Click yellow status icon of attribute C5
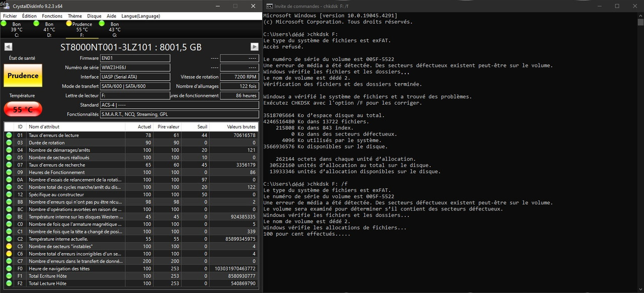 (9, 246)
